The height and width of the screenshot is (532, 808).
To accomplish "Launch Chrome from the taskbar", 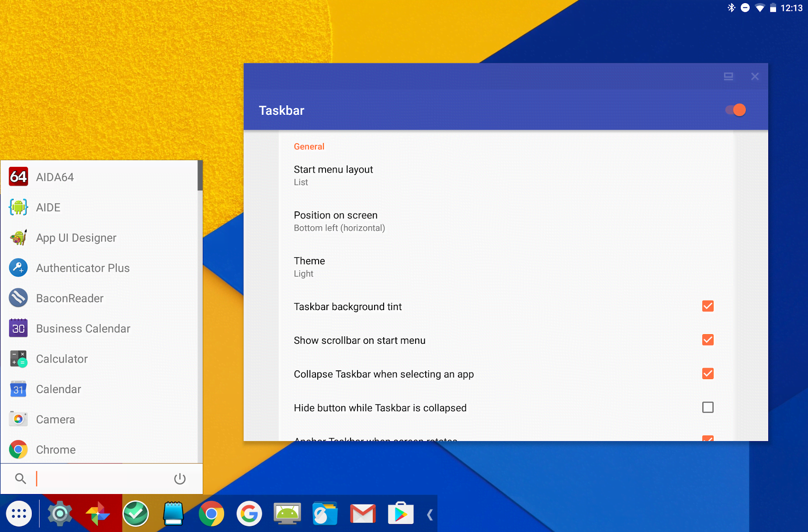I will click(211, 514).
